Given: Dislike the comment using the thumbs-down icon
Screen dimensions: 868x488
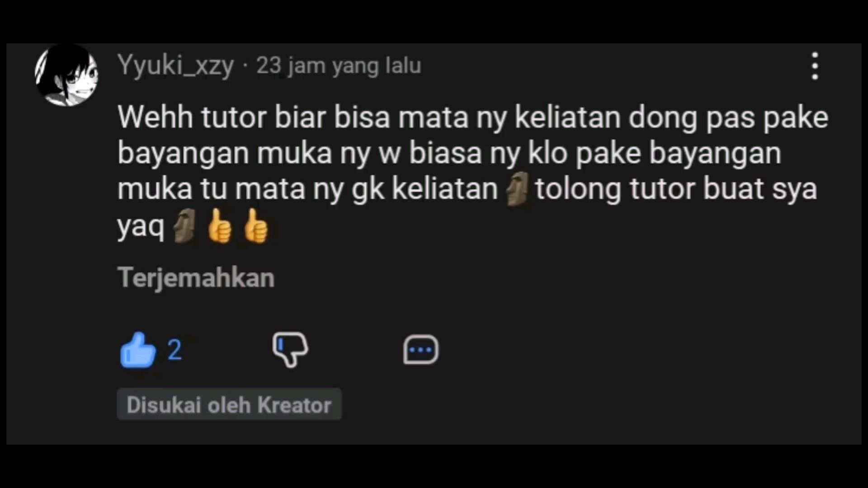Looking at the screenshot, I should (290, 349).
